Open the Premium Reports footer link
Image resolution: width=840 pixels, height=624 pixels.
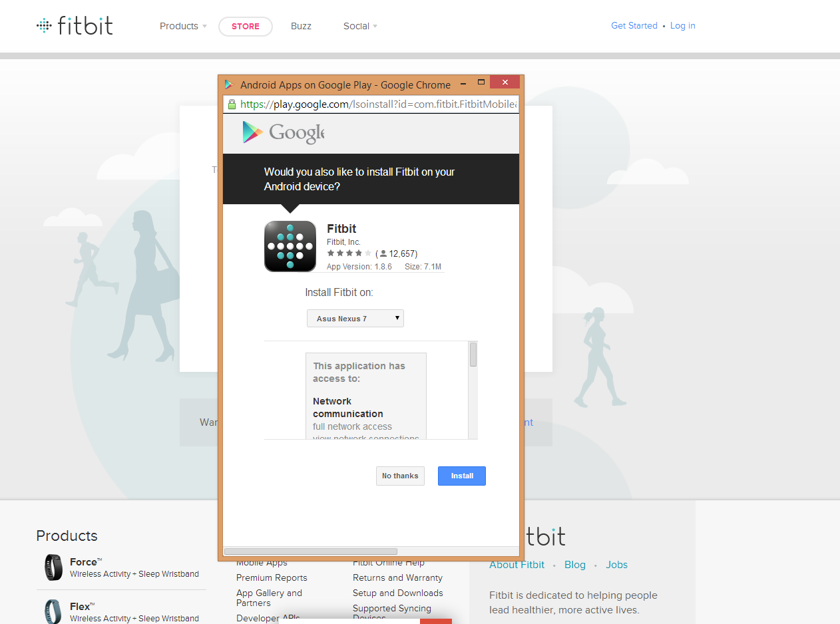[272, 577]
